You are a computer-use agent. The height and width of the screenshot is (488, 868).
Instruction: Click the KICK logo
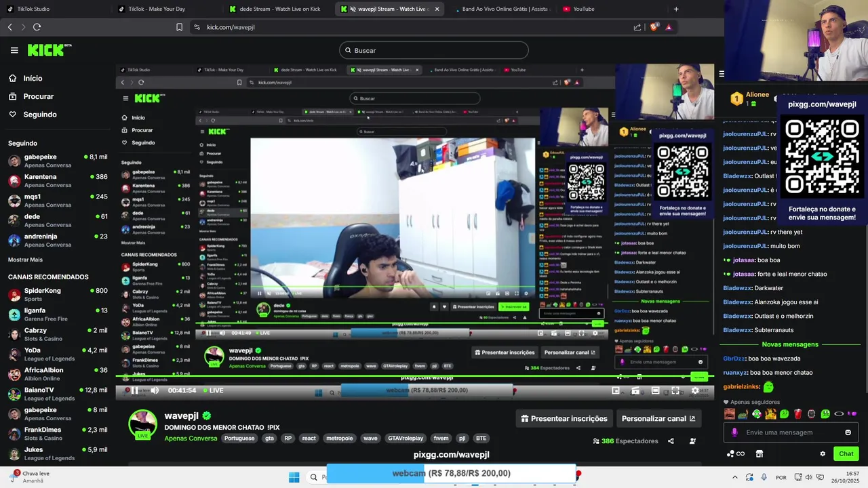pyautogui.click(x=49, y=50)
